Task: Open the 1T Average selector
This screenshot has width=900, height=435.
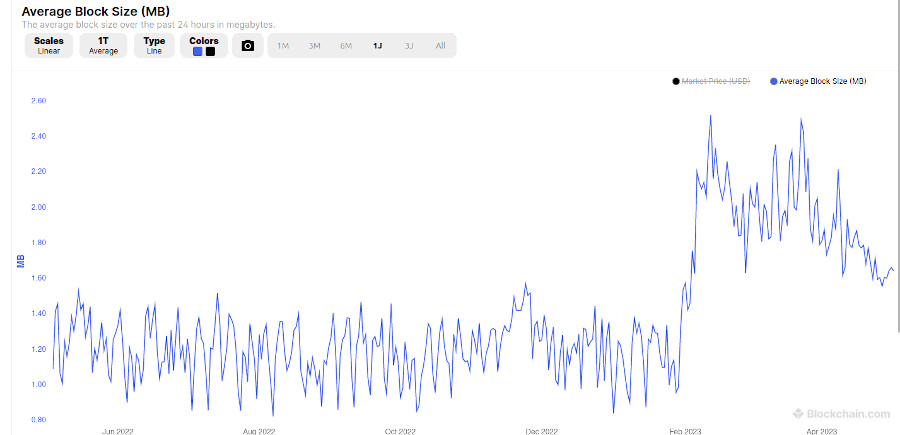Action: [103, 46]
